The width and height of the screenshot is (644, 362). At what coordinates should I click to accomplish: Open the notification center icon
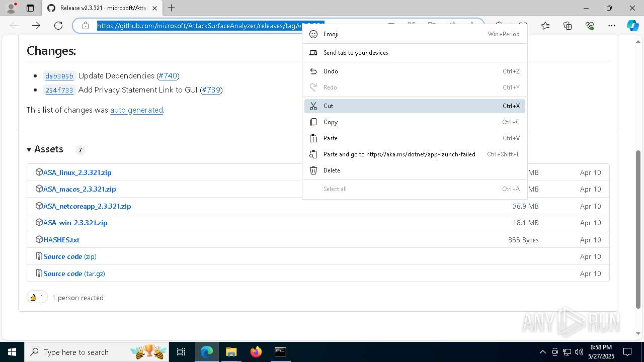coord(627,352)
